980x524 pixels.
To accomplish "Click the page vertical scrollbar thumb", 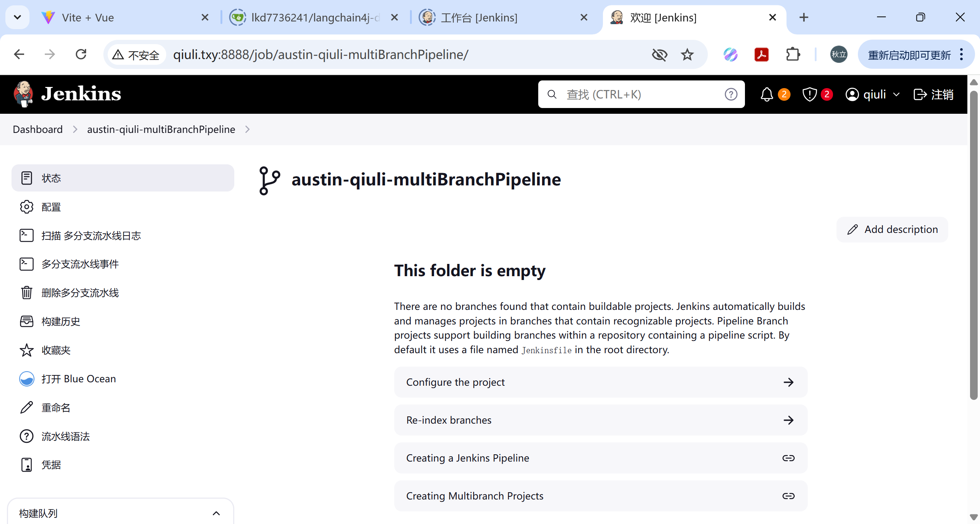I will [x=974, y=245].
